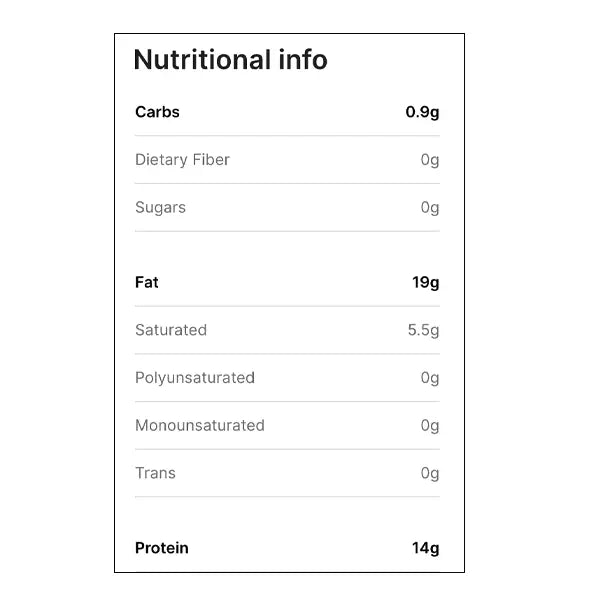Click the 0.9g carbs value
The height and width of the screenshot is (600, 600).
click(422, 112)
